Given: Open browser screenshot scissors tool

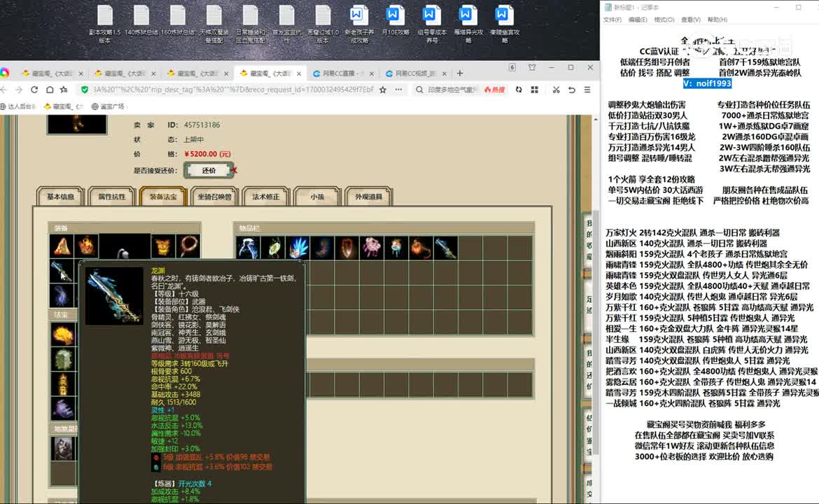Looking at the screenshot, I should (x=556, y=90).
